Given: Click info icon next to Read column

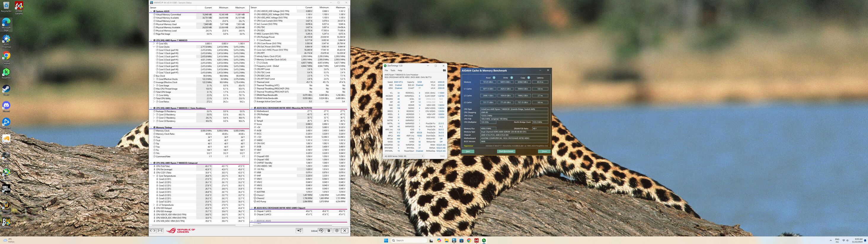Looking at the screenshot, I should 494,78.
